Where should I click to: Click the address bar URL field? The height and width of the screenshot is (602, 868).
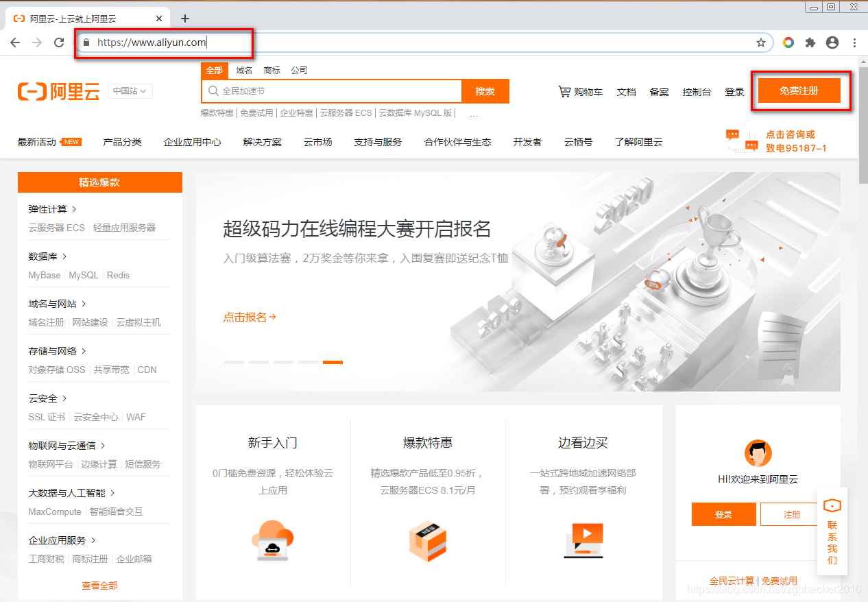(425, 43)
